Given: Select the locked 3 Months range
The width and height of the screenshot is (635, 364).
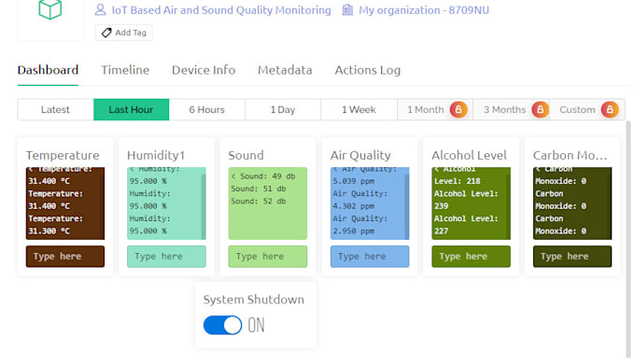Looking at the screenshot, I should (x=511, y=109).
